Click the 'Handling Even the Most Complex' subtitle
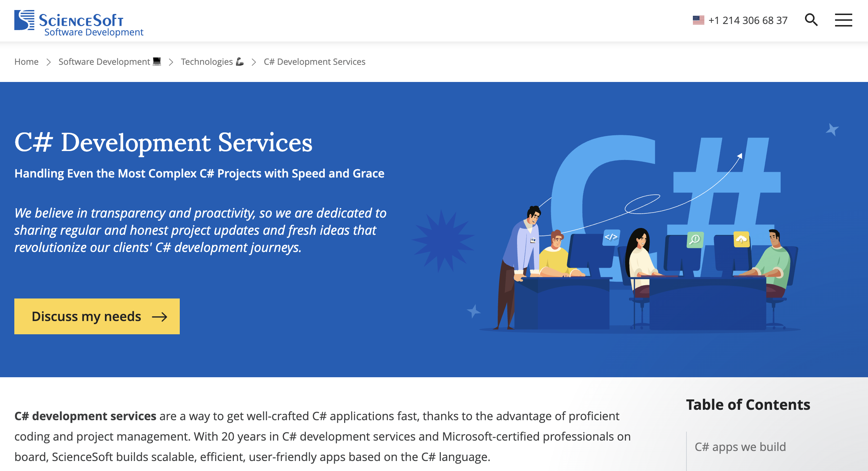 tap(199, 173)
